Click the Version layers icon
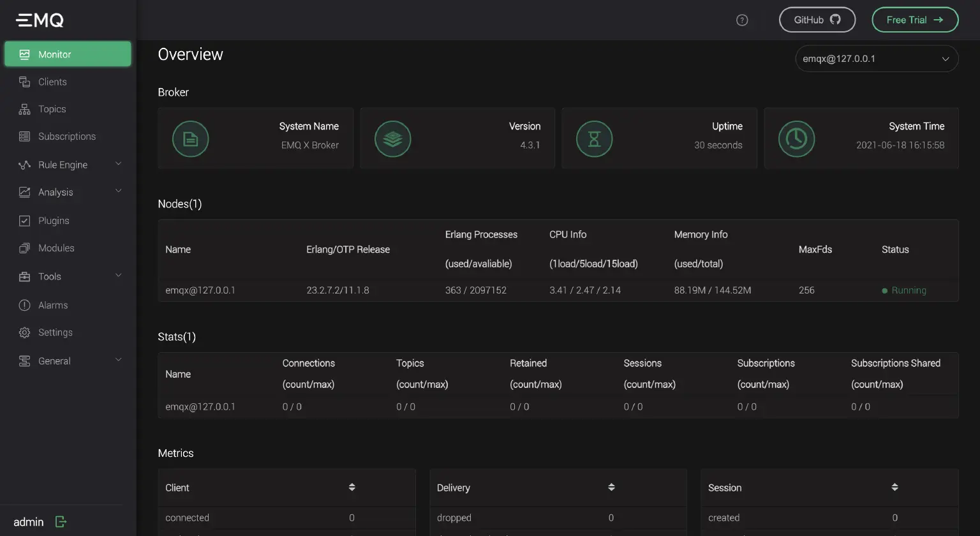The width and height of the screenshot is (980, 536). pos(392,138)
